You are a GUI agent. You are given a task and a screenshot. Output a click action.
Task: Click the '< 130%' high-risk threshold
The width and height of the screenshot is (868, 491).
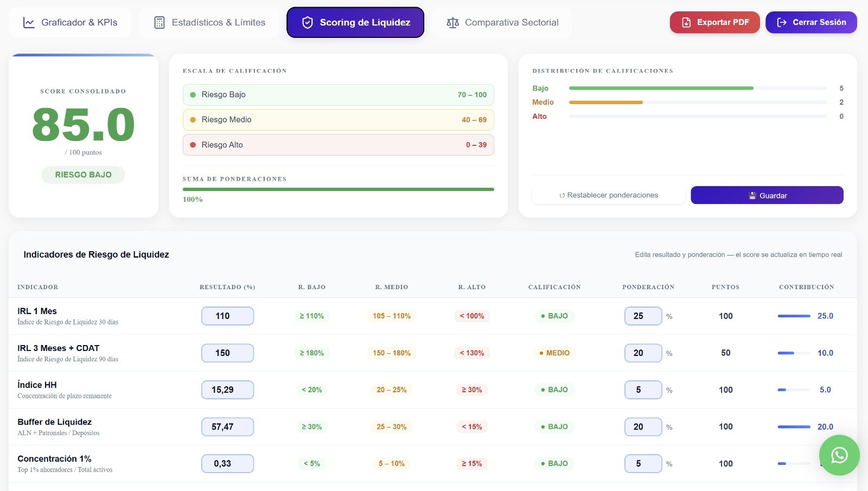[x=472, y=353]
